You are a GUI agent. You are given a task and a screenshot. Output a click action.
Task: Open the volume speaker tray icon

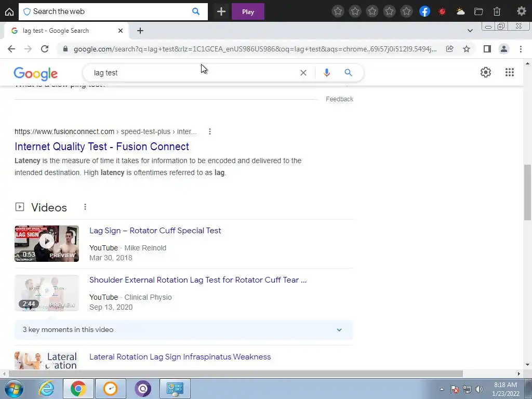point(479,389)
